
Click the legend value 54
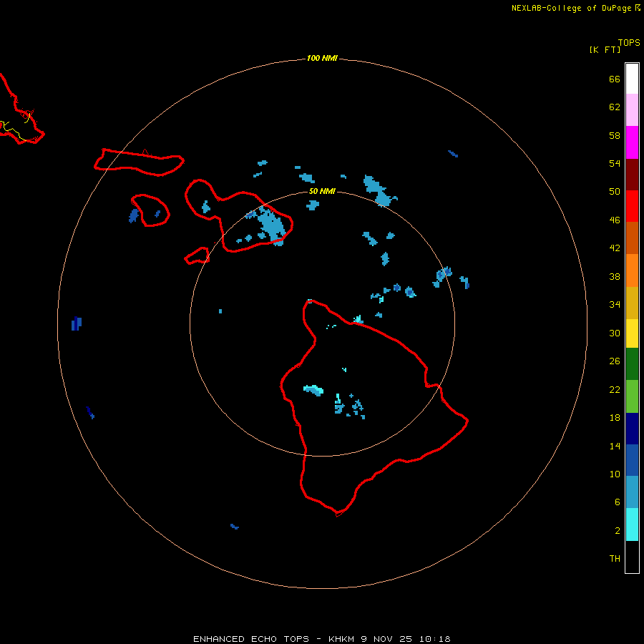[x=615, y=163]
